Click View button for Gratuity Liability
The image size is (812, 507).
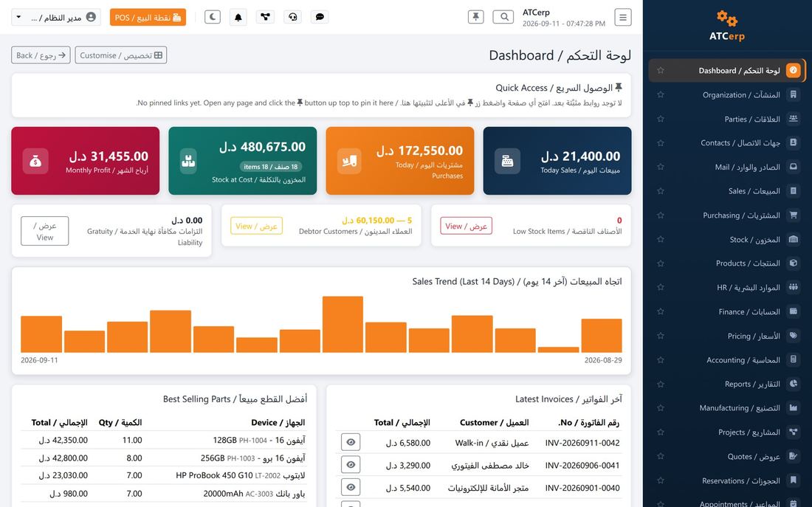pos(44,231)
